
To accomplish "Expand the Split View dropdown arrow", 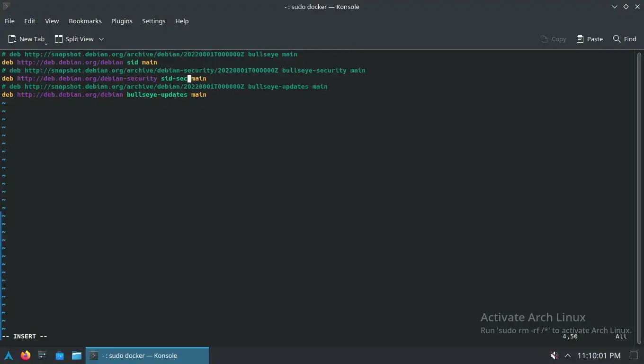I will [x=101, y=39].
